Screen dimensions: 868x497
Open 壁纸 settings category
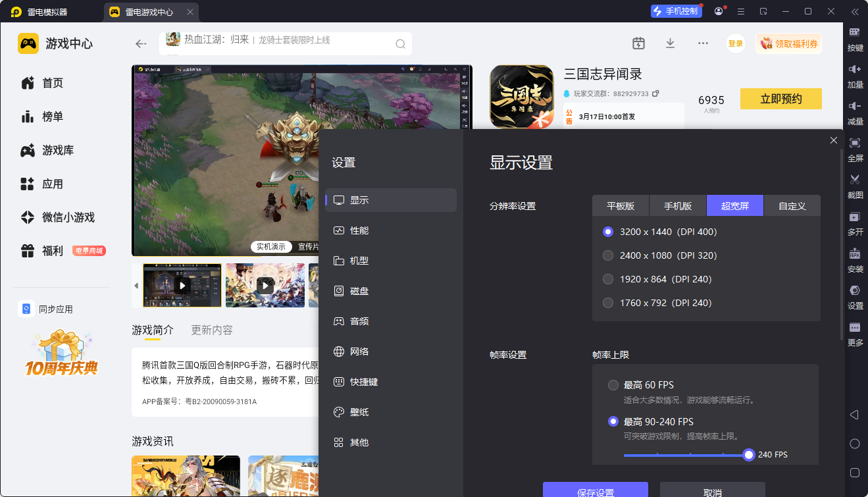(x=391, y=412)
